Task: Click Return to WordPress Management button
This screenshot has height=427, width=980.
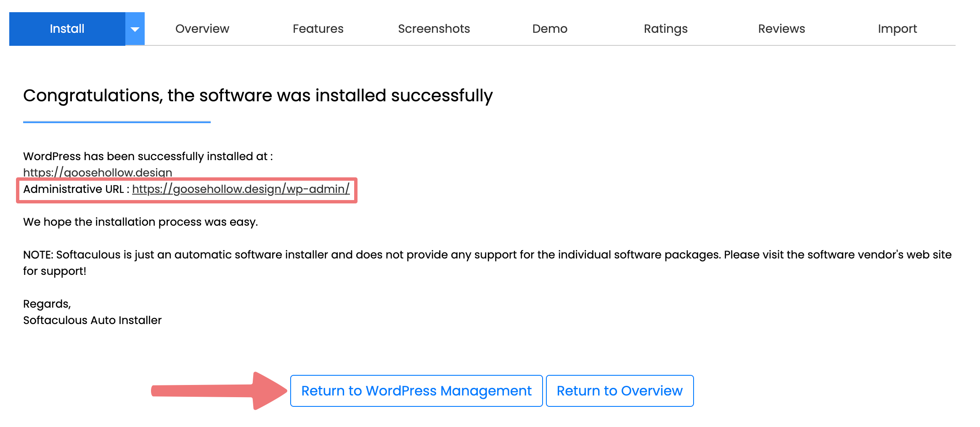Action: 416,391
